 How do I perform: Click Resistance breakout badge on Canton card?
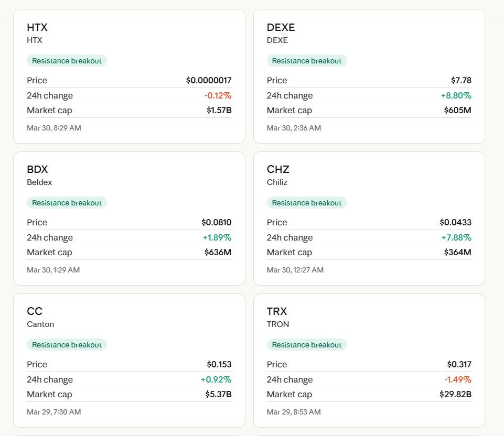67,345
